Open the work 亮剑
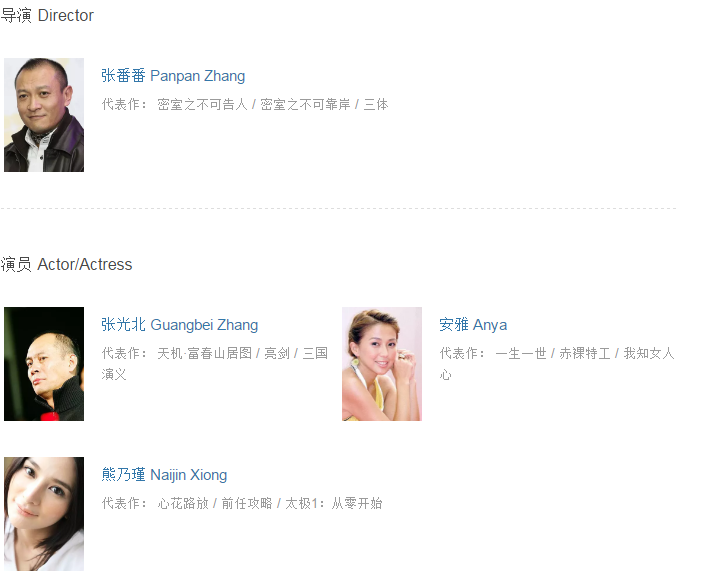Viewport: 702px width, 580px height. tap(277, 353)
